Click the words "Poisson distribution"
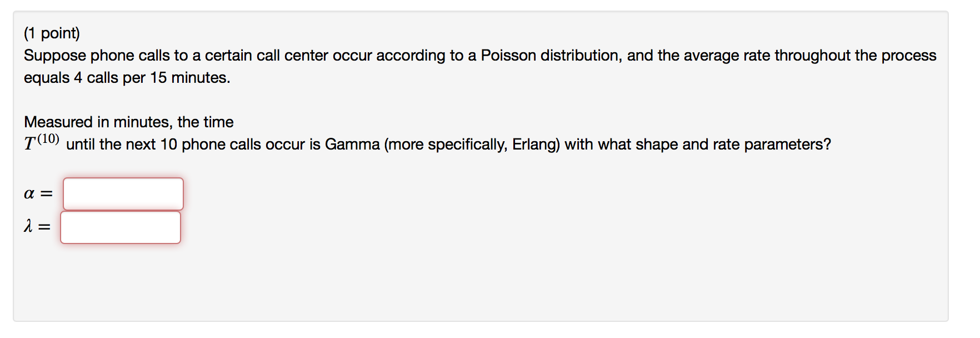The width and height of the screenshot is (980, 338). tap(550, 56)
